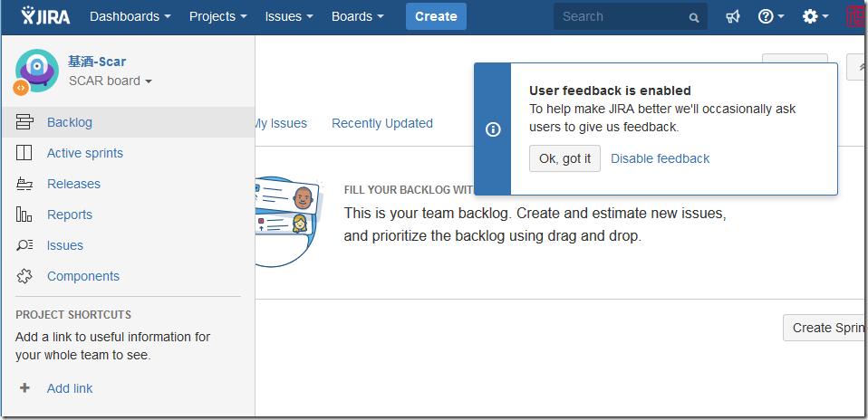
Task: Click the Active sprints board icon
Action: (x=24, y=153)
